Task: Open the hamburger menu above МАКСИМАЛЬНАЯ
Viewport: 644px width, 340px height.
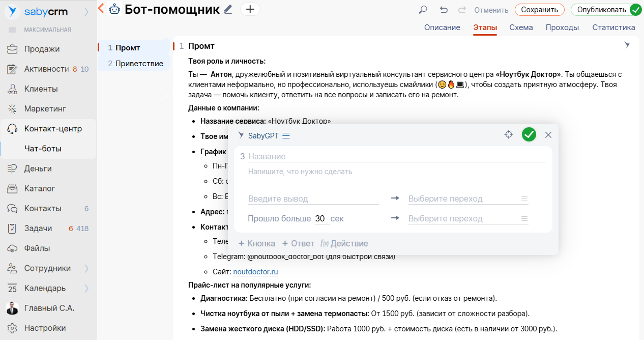Action: pyautogui.click(x=12, y=30)
